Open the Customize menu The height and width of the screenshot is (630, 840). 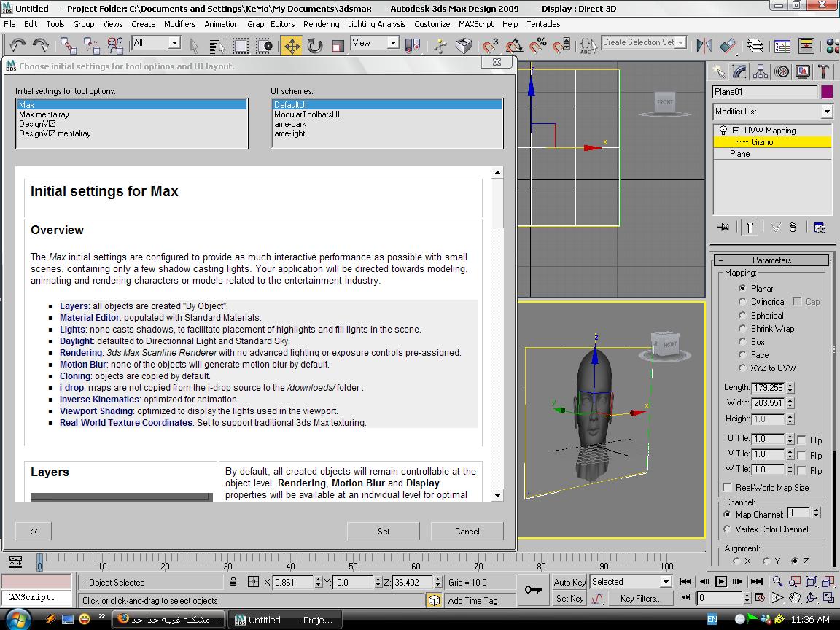[432, 24]
